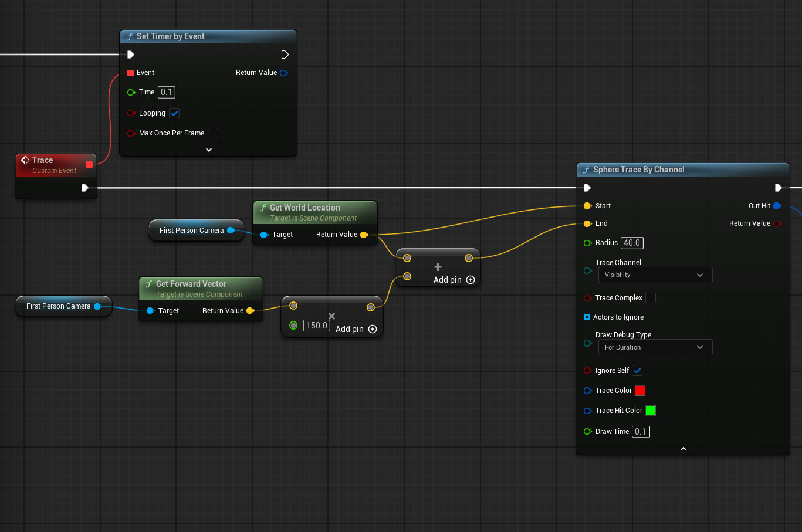Screen dimensions: 802x532
Task: Enable the Trace Complex checkbox
Action: coord(651,298)
